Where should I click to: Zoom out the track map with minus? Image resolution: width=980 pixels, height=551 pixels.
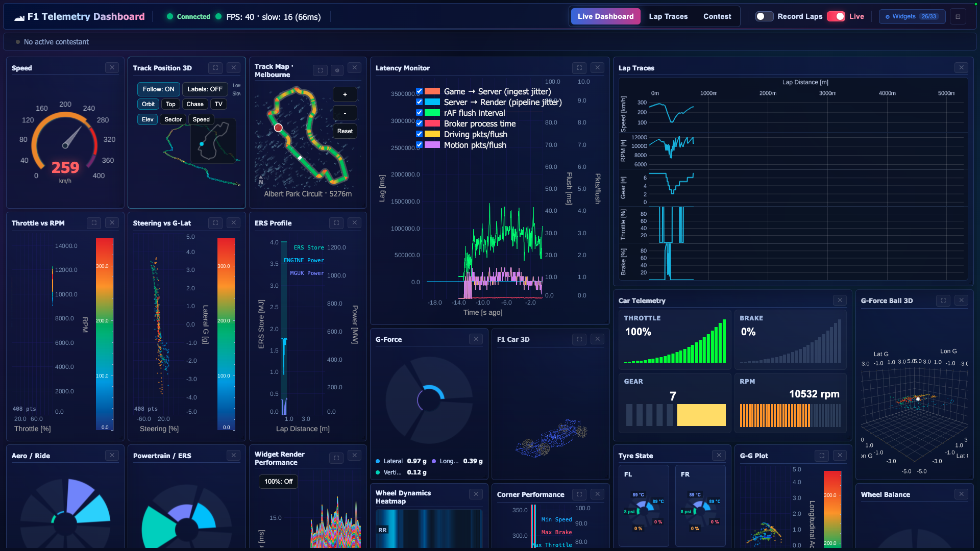pos(345,113)
